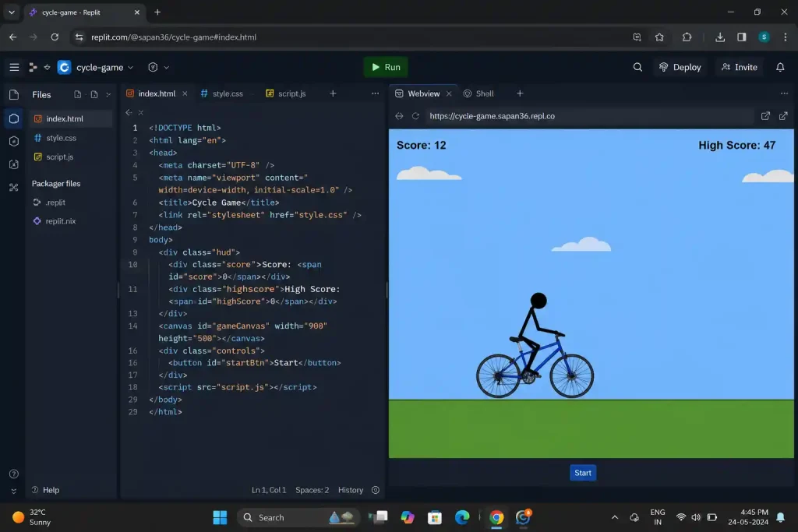Click the Chrome address bar URL
Viewport: 798px width, 532px height.
pos(174,37)
